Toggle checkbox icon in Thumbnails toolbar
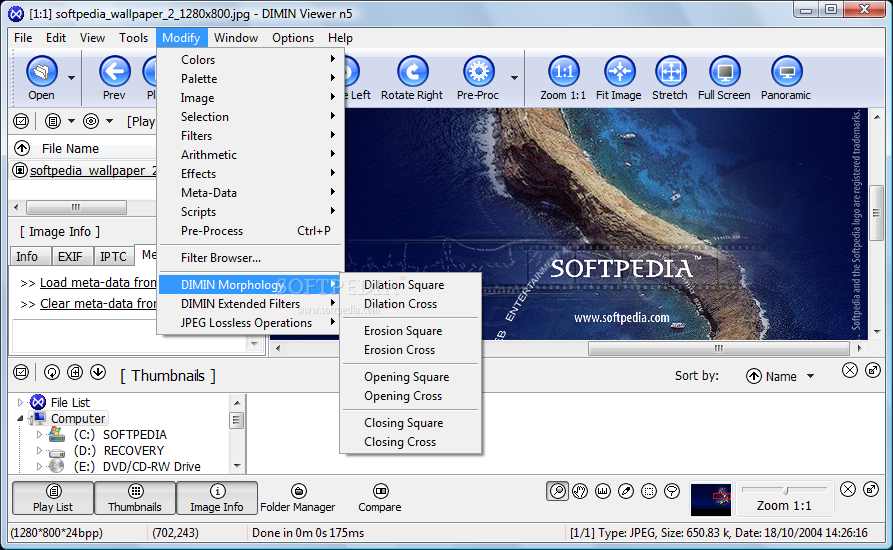 pos(21,372)
